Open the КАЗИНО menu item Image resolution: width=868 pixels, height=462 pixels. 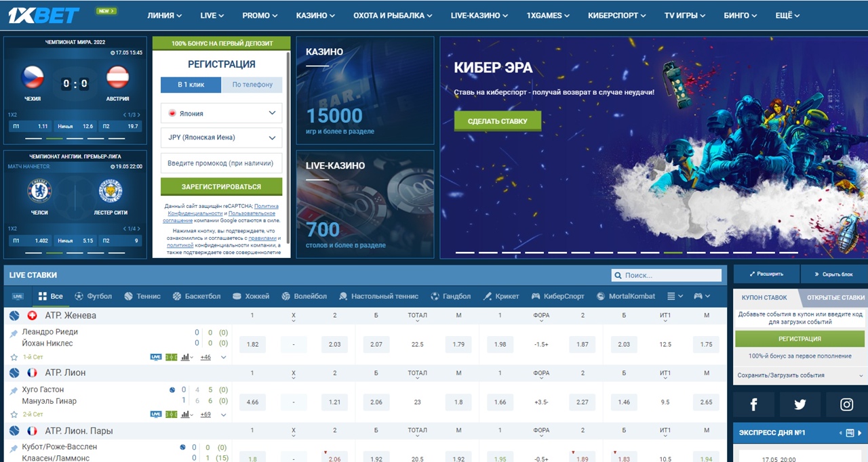coord(315,15)
